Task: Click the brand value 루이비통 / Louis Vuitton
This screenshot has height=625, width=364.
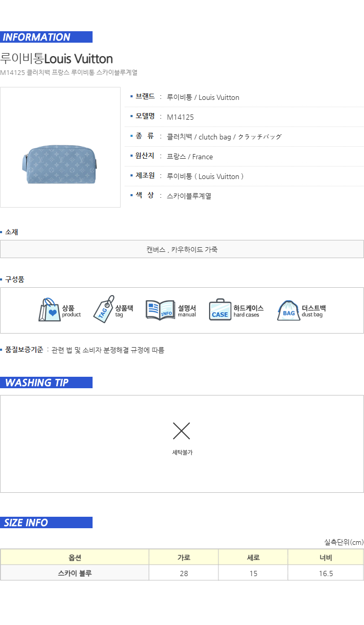Action: 203,97
